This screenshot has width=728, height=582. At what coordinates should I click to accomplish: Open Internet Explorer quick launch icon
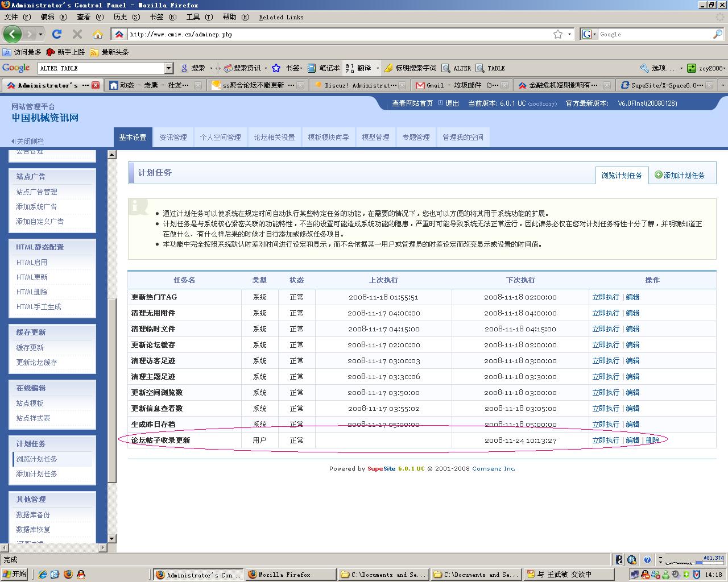[x=42, y=575]
